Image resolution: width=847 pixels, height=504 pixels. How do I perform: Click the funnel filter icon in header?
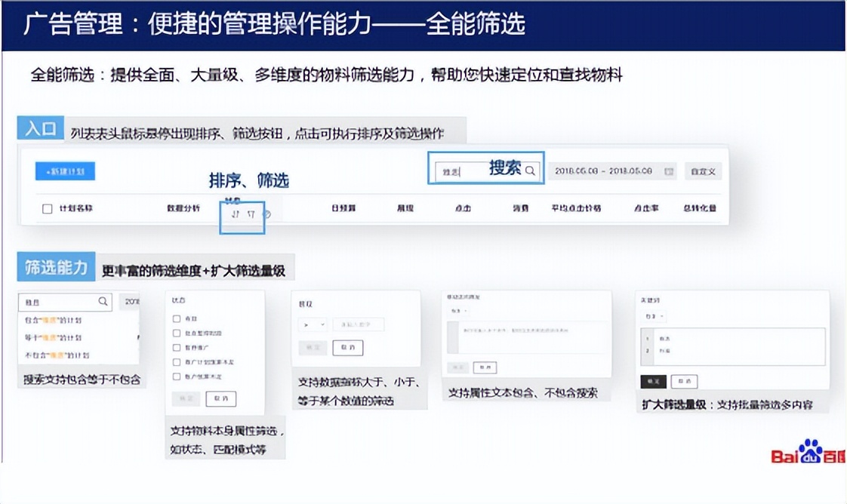click(x=251, y=214)
